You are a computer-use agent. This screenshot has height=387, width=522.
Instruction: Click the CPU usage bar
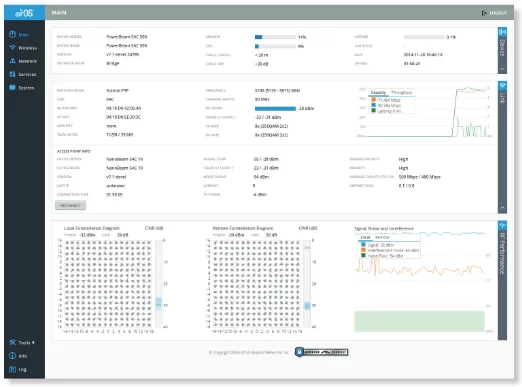tap(275, 46)
